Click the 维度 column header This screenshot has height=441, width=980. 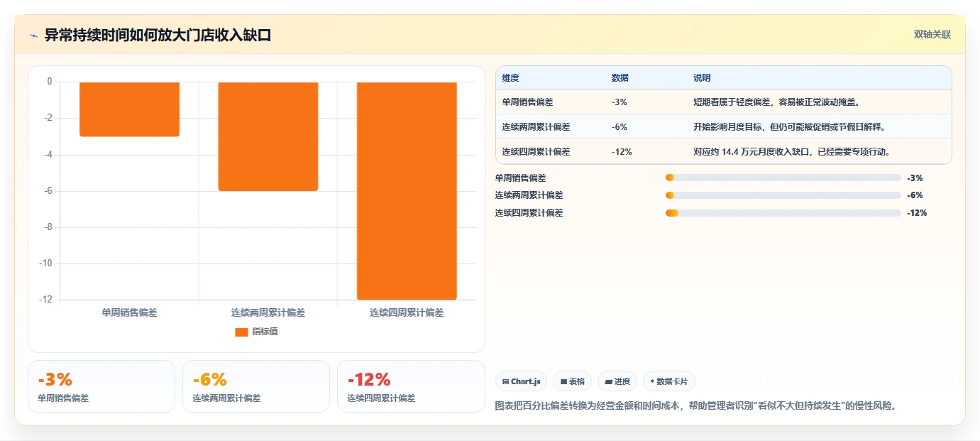[510, 78]
